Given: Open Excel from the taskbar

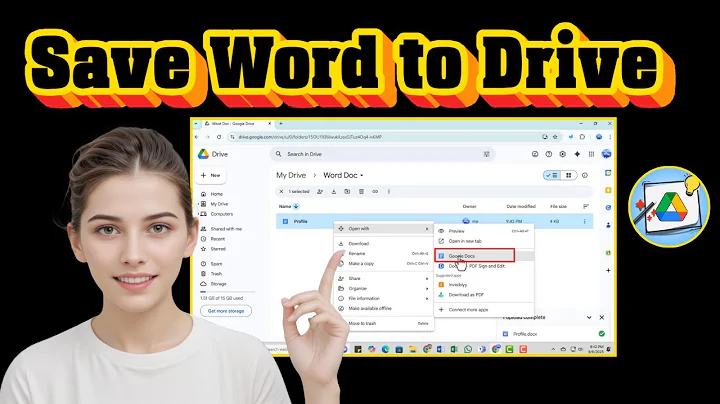Looking at the screenshot, I should tap(454, 349).
